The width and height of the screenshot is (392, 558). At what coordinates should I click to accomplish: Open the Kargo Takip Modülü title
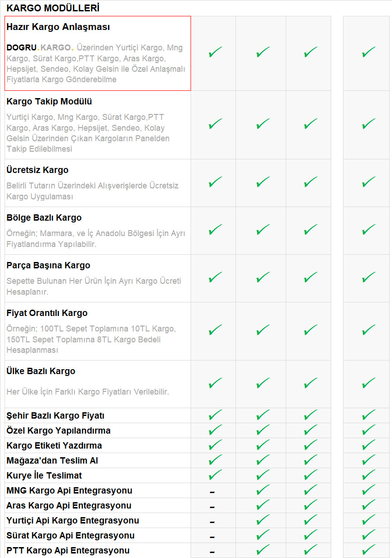[49, 102]
